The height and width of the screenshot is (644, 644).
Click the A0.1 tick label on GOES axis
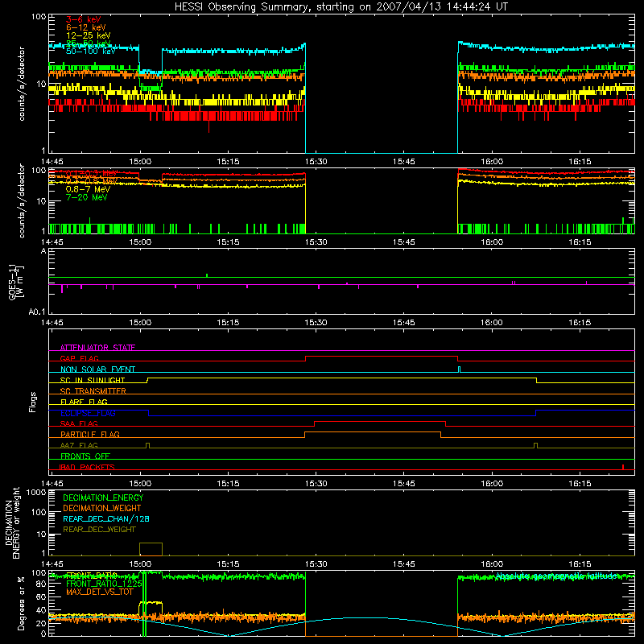pyautogui.click(x=37, y=312)
